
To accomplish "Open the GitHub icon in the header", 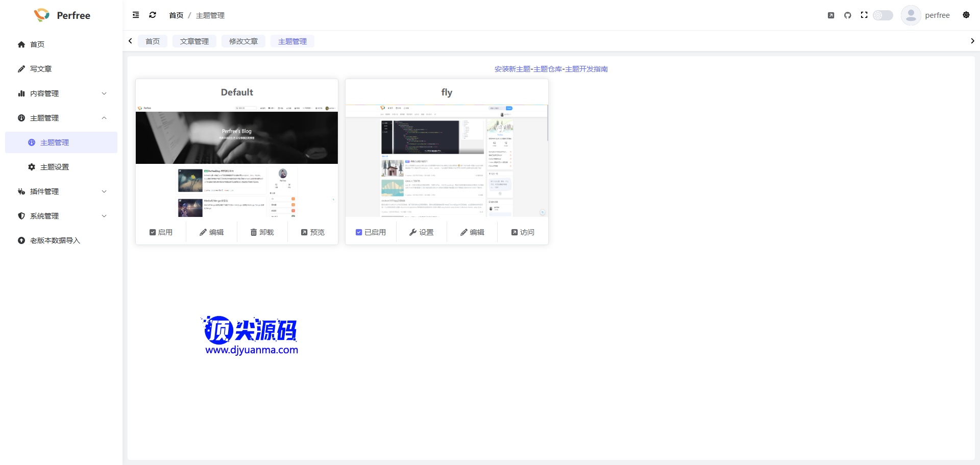I will [847, 15].
